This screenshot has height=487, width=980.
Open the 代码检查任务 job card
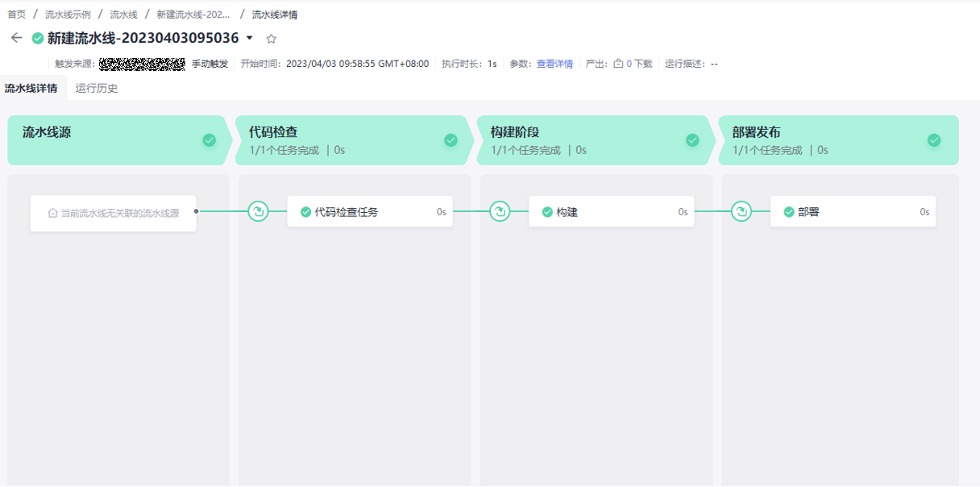tap(370, 212)
